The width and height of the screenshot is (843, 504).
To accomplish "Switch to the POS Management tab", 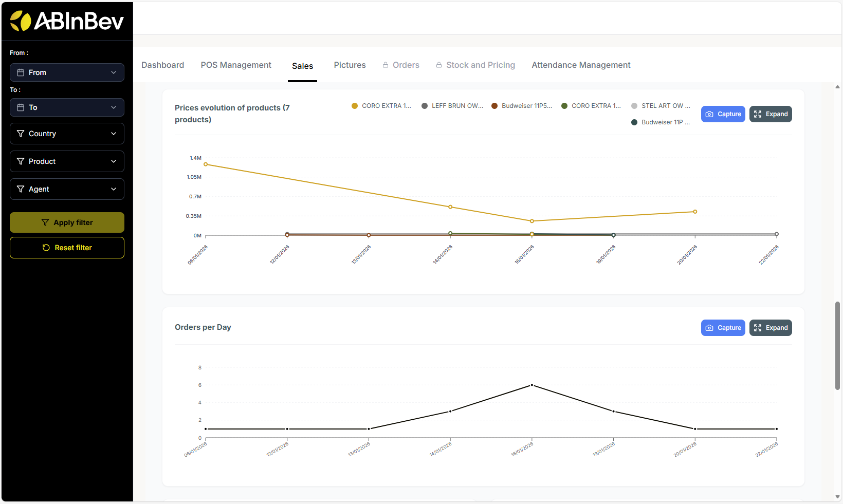I will pyautogui.click(x=236, y=65).
